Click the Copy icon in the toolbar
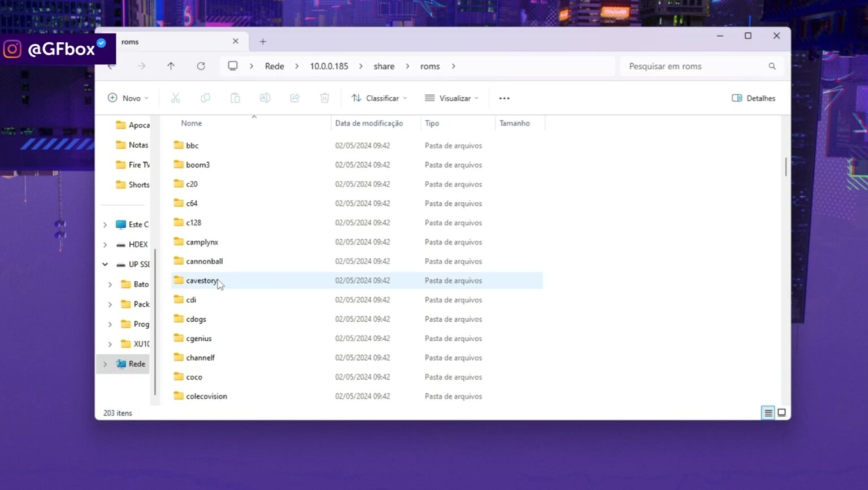This screenshot has width=868, height=490. [205, 98]
